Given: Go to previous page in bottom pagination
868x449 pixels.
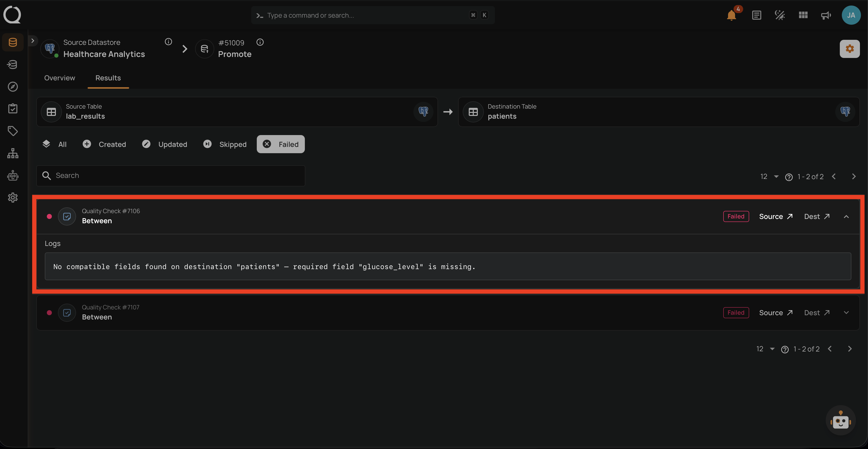Looking at the screenshot, I should pyautogui.click(x=830, y=349).
